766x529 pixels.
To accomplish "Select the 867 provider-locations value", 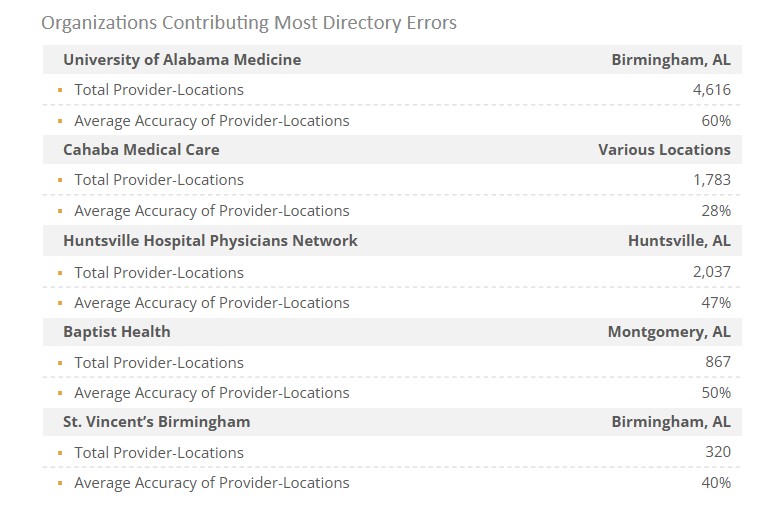I will (718, 362).
